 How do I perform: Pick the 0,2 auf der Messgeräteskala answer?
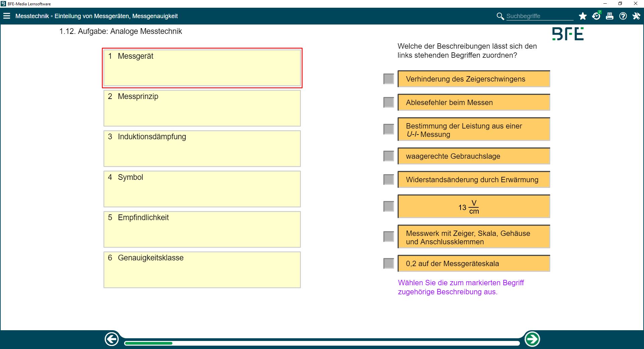(474, 263)
